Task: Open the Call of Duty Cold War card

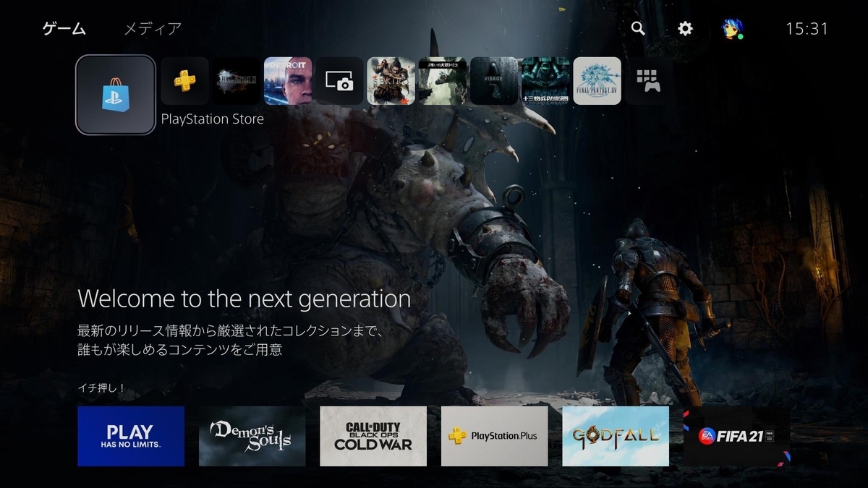Action: 373,436
